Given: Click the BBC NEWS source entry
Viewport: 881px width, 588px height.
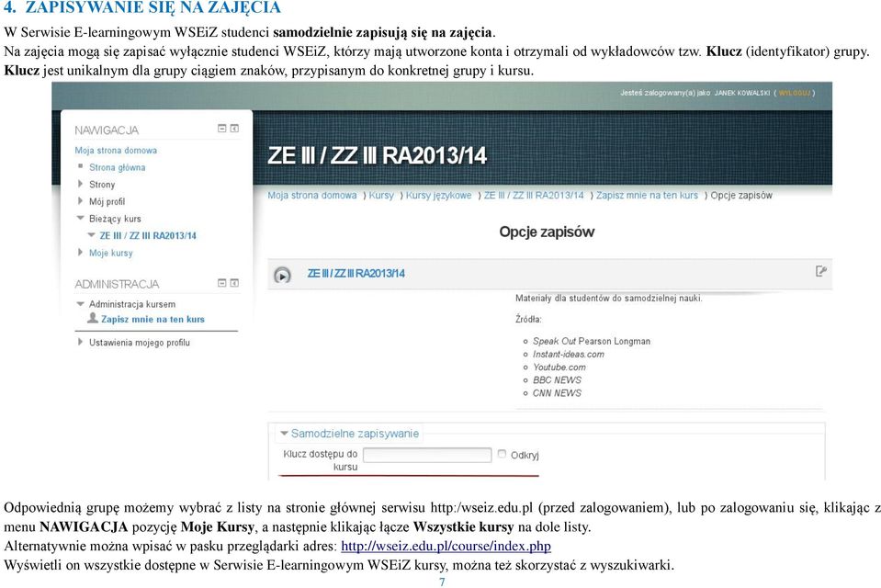Looking at the screenshot, I should click(557, 380).
